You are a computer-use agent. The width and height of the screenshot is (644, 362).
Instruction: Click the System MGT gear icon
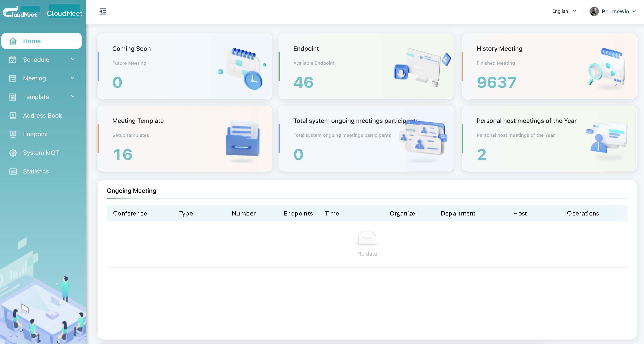(x=13, y=153)
